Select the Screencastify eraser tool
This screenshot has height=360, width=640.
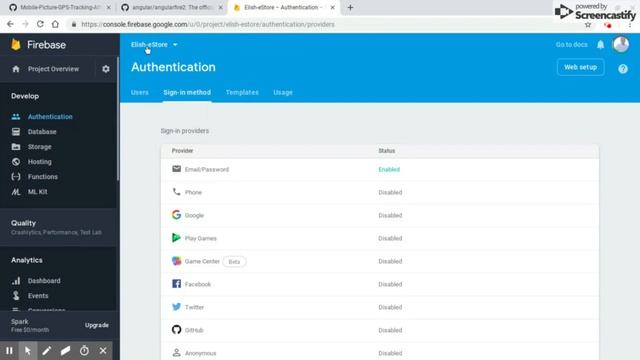[x=65, y=351]
